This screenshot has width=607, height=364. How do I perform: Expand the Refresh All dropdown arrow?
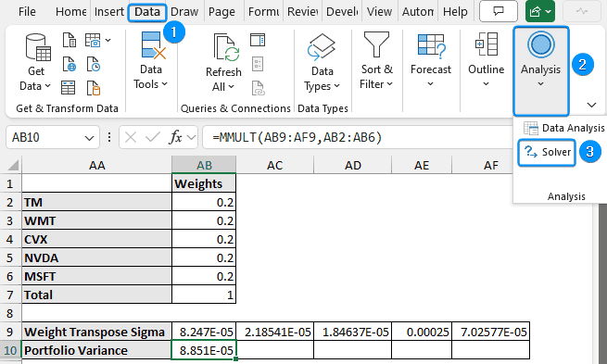click(231, 87)
